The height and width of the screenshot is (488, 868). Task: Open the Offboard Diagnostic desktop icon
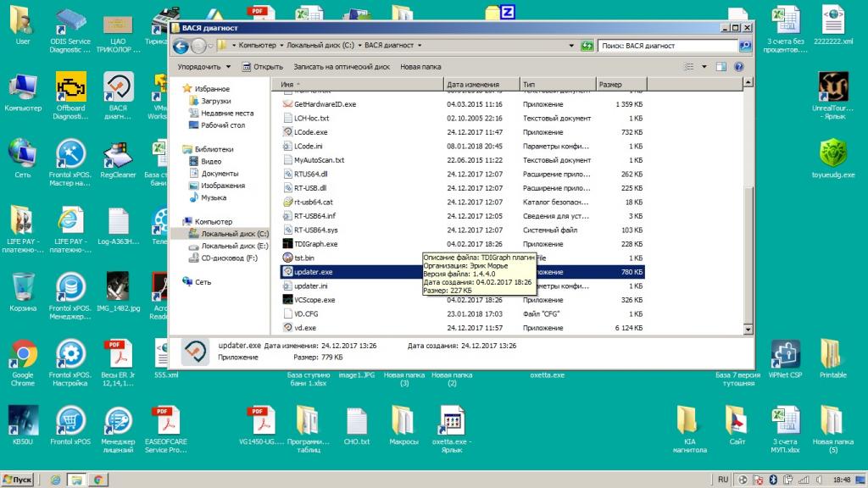(70, 96)
